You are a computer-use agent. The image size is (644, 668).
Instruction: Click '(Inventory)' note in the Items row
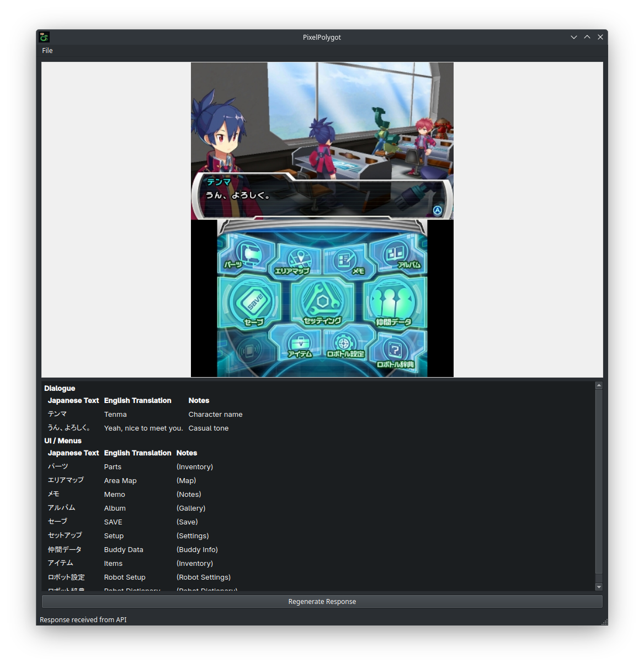click(195, 564)
